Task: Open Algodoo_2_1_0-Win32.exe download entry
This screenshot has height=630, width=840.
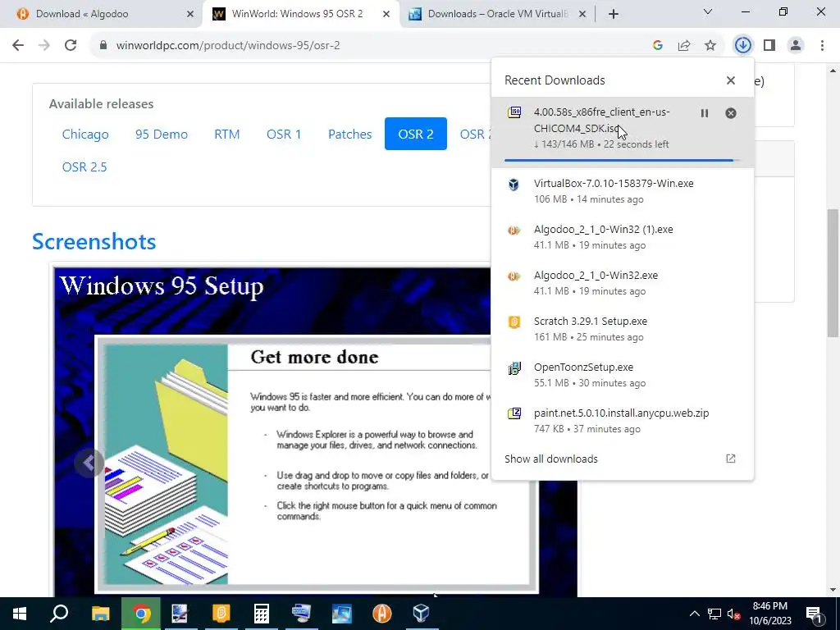Action: pyautogui.click(x=623, y=283)
